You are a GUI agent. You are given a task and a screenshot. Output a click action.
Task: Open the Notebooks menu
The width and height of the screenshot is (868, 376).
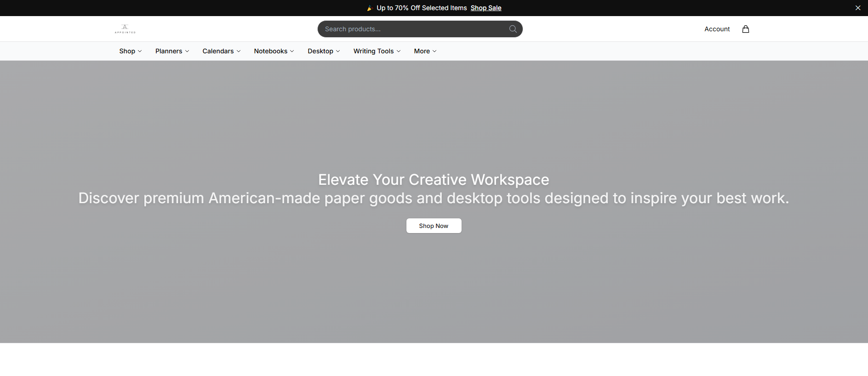coord(274,51)
